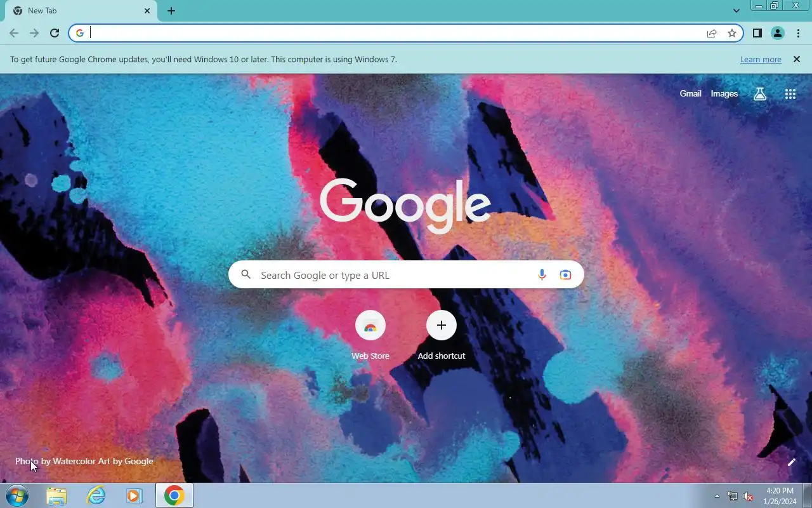Reload the page with the refresh icon

[55, 33]
